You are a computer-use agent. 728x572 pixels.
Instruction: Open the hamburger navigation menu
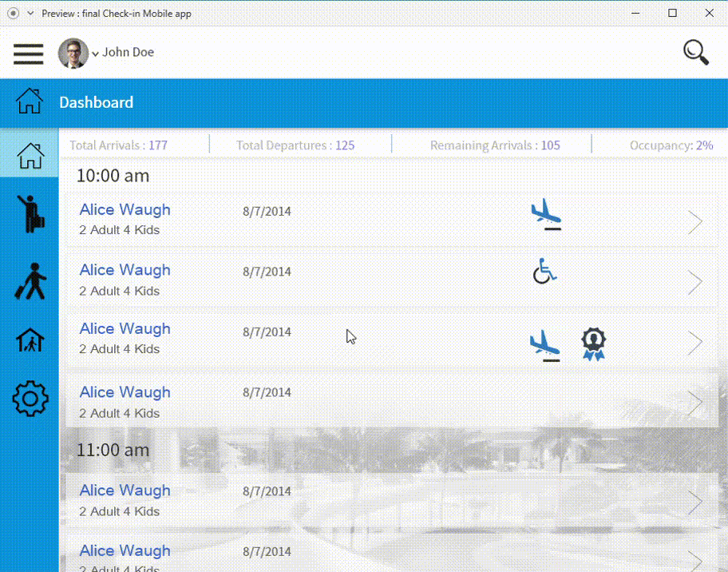click(x=28, y=54)
